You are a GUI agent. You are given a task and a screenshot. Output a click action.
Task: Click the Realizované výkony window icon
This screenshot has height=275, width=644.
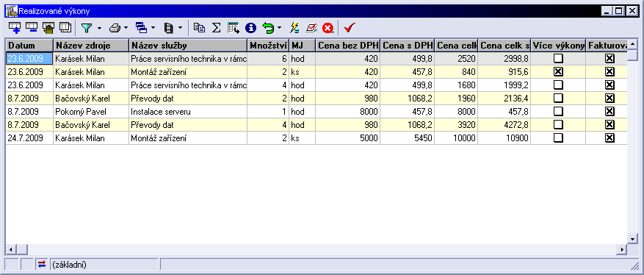11,11
